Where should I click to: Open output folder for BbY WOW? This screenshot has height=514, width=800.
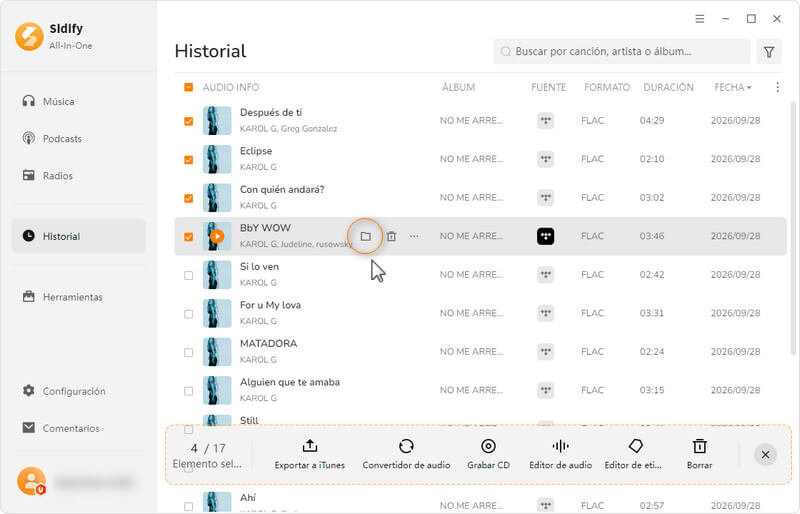(x=365, y=236)
